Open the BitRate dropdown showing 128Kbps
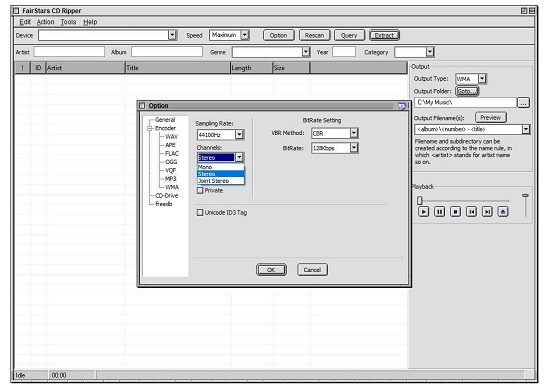 tap(354, 148)
